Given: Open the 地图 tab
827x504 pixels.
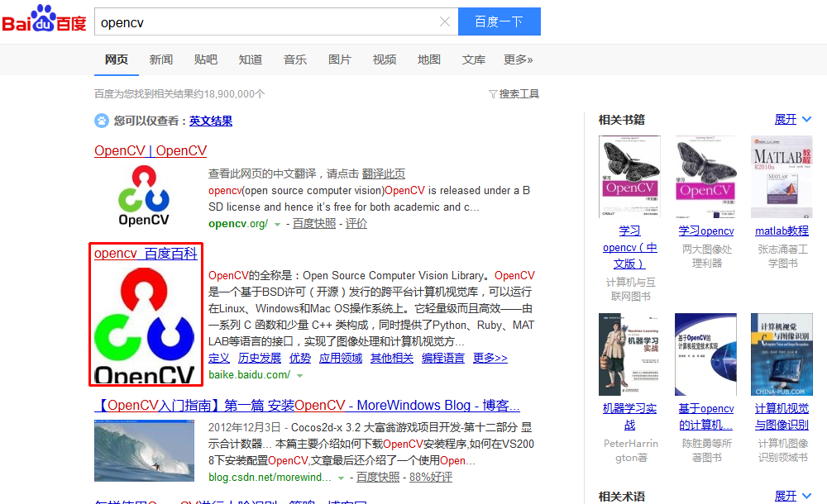Looking at the screenshot, I should pyautogui.click(x=428, y=59).
